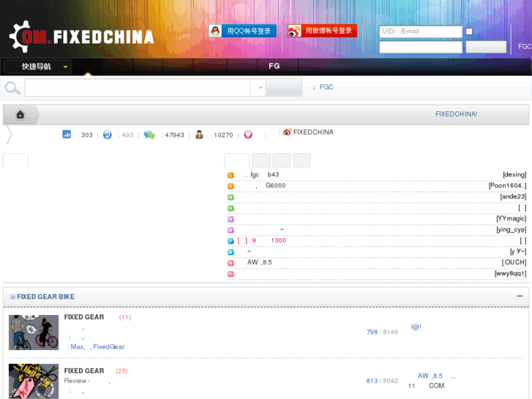This screenshot has width=532, height=399.
Task: Click the main search text box
Action: (x=138, y=88)
